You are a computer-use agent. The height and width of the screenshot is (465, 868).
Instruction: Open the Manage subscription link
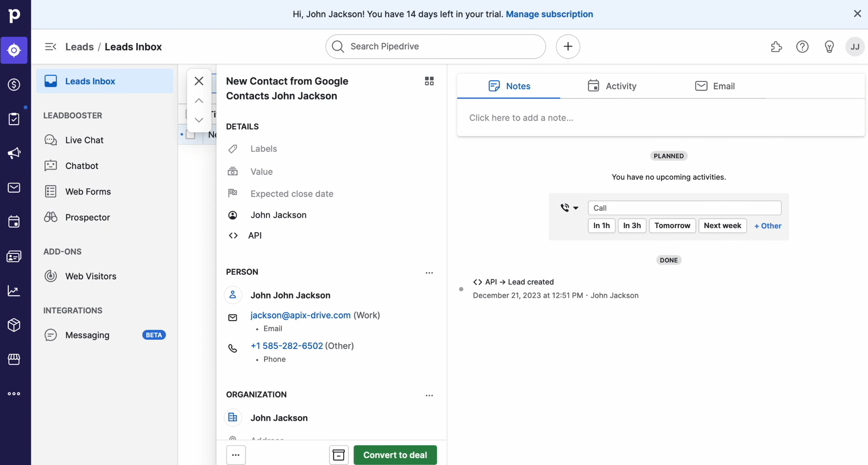[550, 14]
